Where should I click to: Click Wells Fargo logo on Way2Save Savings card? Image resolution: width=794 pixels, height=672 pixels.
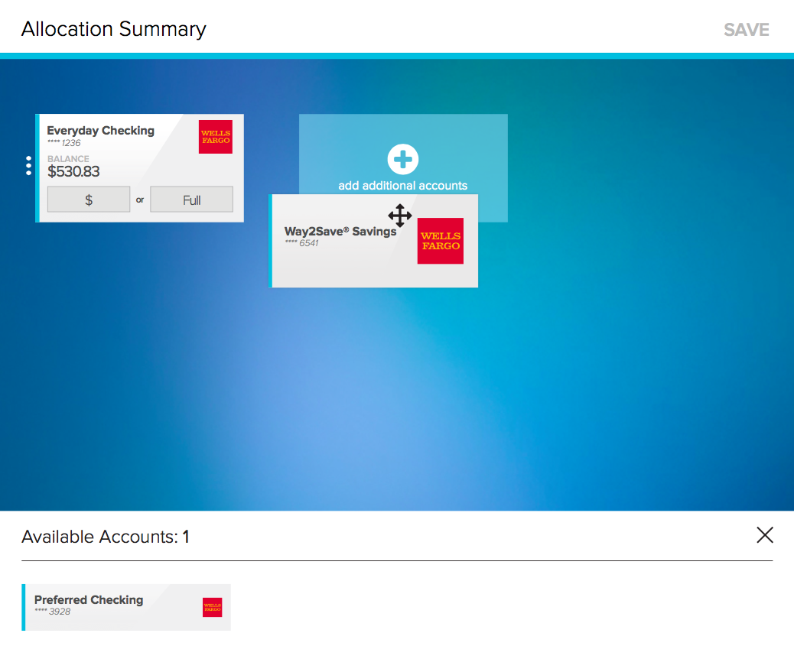[441, 241]
